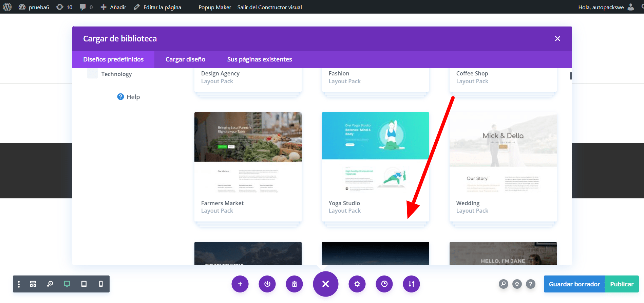Switch to the Cargar diseño tab

coord(185,59)
